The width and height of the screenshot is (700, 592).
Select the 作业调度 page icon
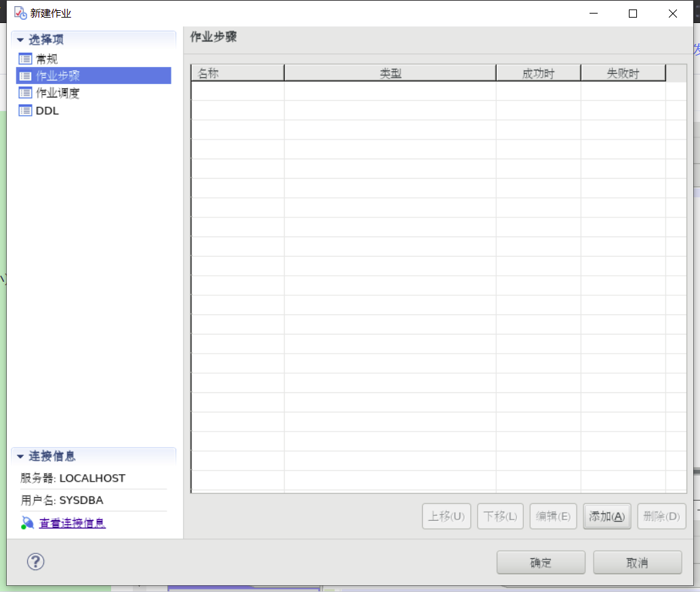tap(26, 93)
